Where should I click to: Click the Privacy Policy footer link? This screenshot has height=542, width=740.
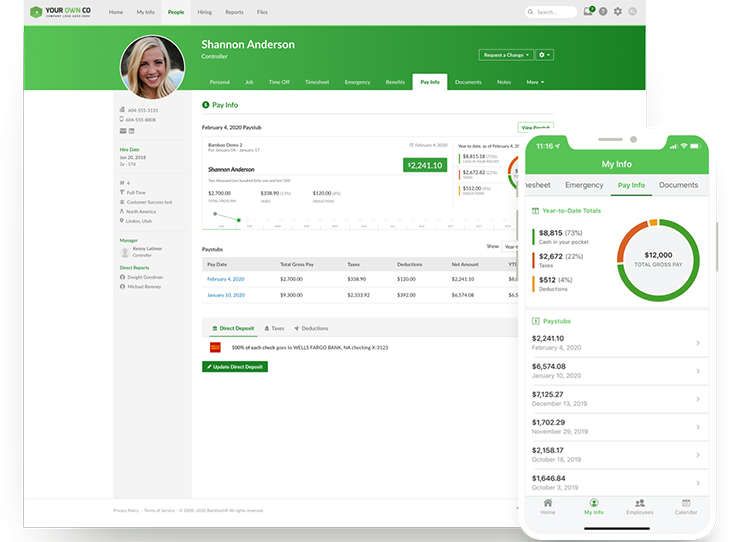[126, 510]
